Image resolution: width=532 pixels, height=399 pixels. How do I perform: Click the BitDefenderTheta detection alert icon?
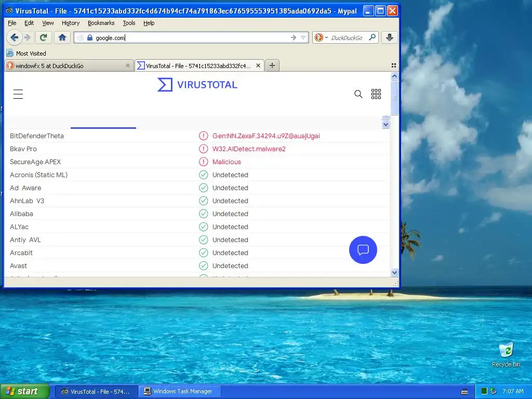(x=203, y=136)
